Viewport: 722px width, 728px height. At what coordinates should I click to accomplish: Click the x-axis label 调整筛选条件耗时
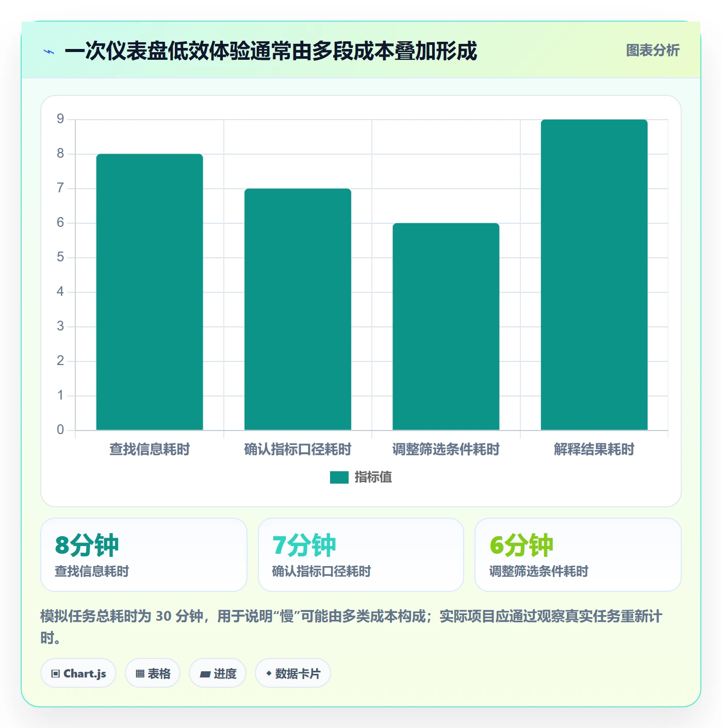pyautogui.click(x=446, y=450)
